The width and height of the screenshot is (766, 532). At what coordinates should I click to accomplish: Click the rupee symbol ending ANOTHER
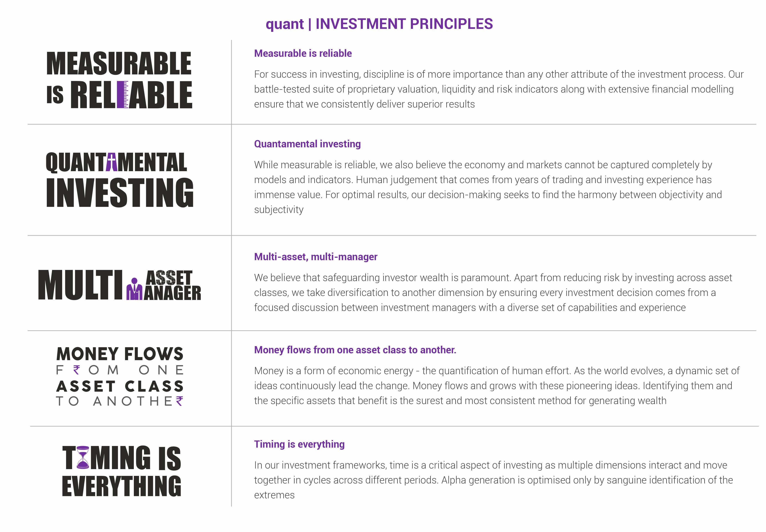pyautogui.click(x=179, y=401)
